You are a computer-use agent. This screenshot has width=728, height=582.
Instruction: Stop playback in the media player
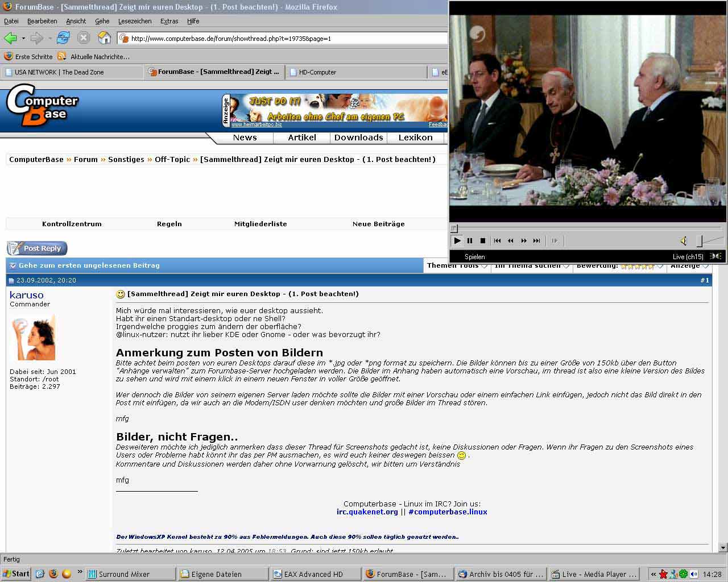pos(483,241)
